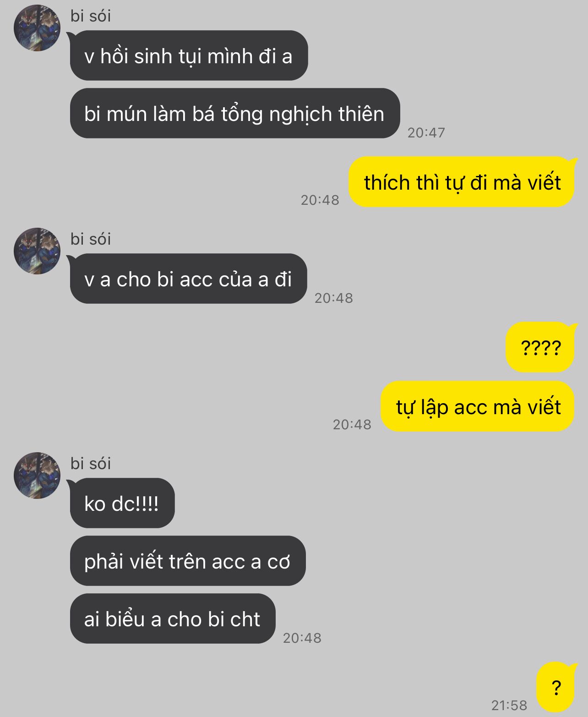This screenshot has height=717, width=588.
Task: Select the message "bi mún làm bá tổng nghịch thiên"
Action: point(235,114)
